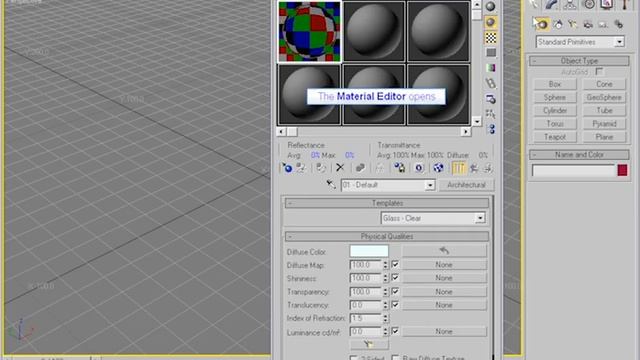The height and width of the screenshot is (360, 640).
Task: Select Geometry category in Create panel
Action: click(x=542, y=24)
